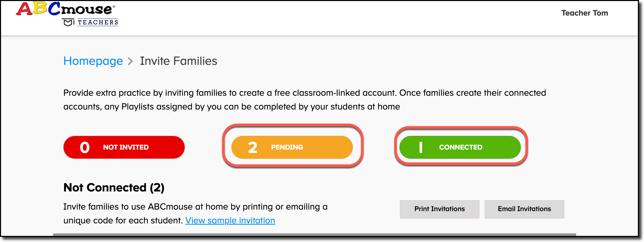Expand the Not Connected (2) section
This screenshot has height=242, width=644.
click(113, 187)
